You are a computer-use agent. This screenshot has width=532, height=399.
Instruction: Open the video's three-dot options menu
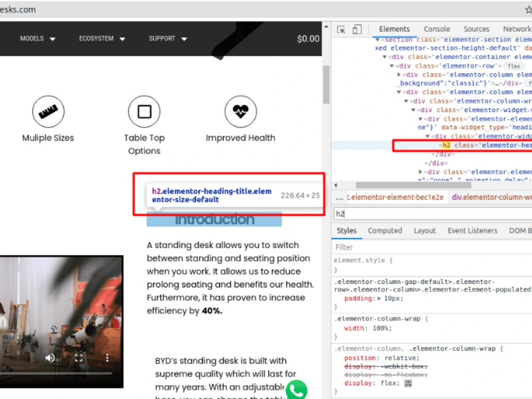coord(107,358)
